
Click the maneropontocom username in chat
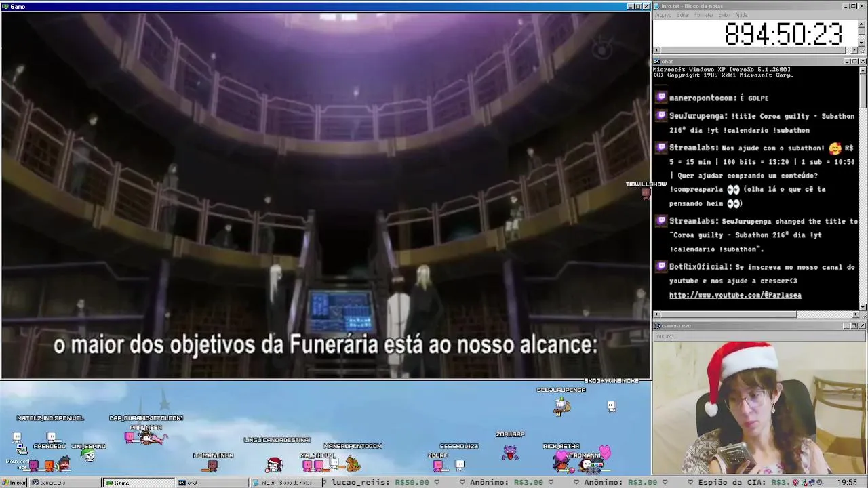click(x=703, y=98)
